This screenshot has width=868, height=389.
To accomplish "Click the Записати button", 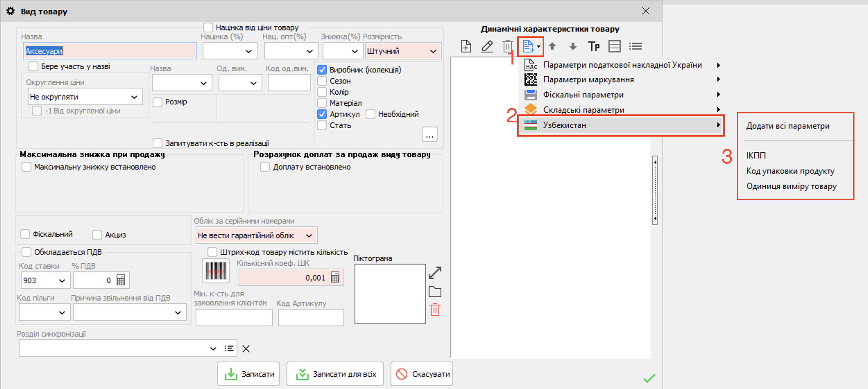I will pos(248,374).
